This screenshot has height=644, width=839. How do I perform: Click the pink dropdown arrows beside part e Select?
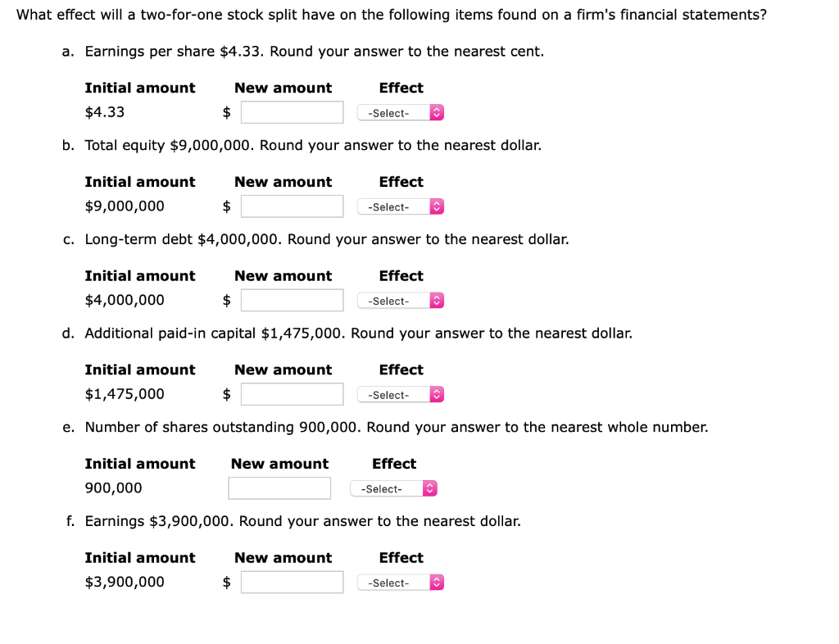(430, 488)
